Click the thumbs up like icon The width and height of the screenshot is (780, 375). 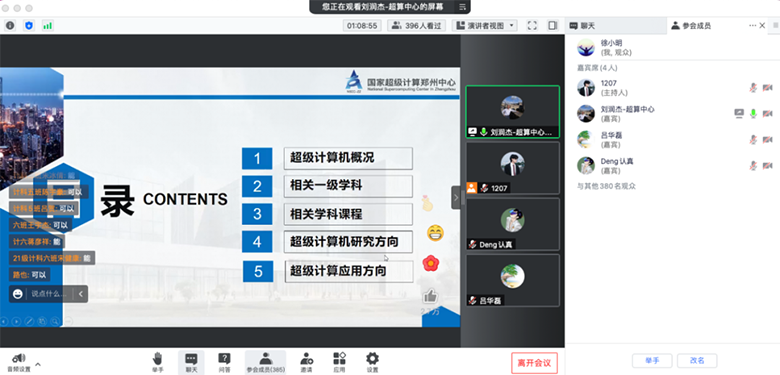point(430,296)
